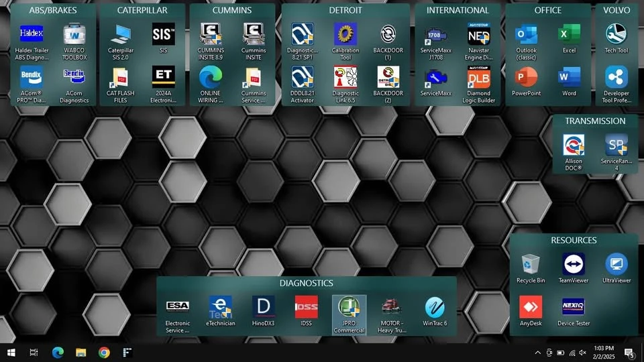Open ServiceMaxx J1708 icon

[x=436, y=42]
